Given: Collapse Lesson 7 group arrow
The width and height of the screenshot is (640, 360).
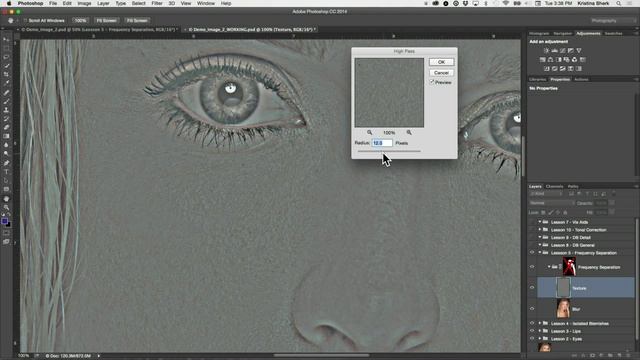Looking at the screenshot, I should [540, 222].
